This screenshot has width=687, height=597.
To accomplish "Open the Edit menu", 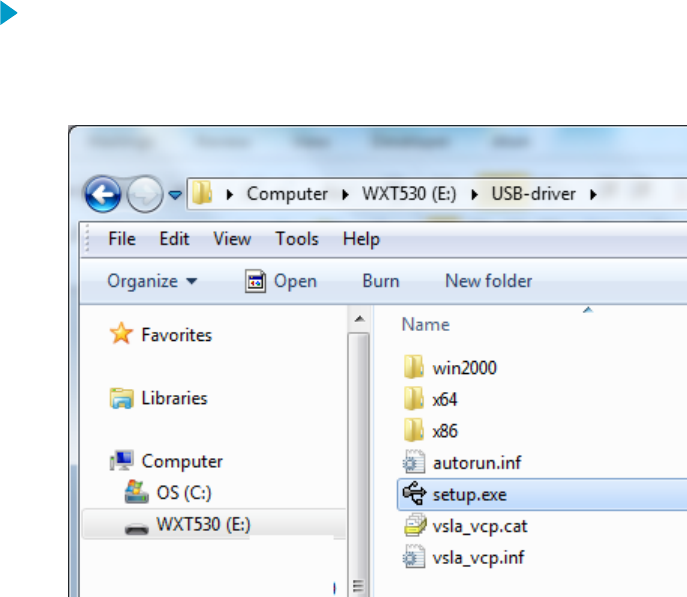I will (x=174, y=239).
